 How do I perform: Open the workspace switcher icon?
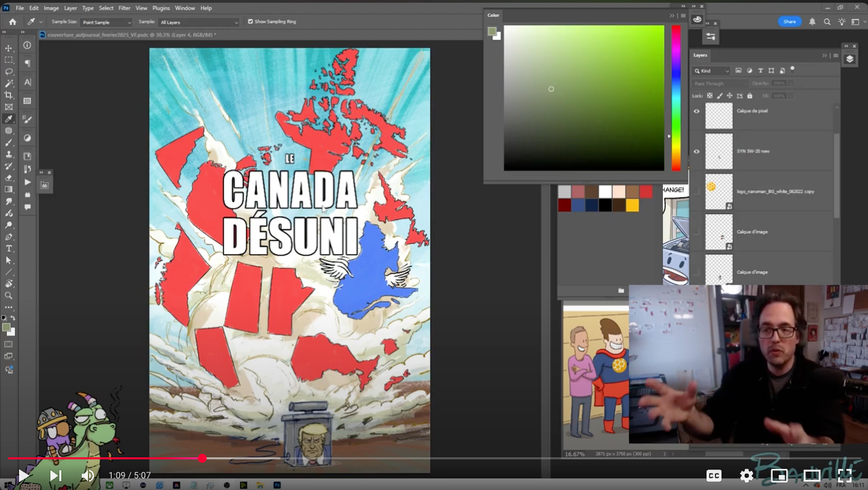(855, 22)
